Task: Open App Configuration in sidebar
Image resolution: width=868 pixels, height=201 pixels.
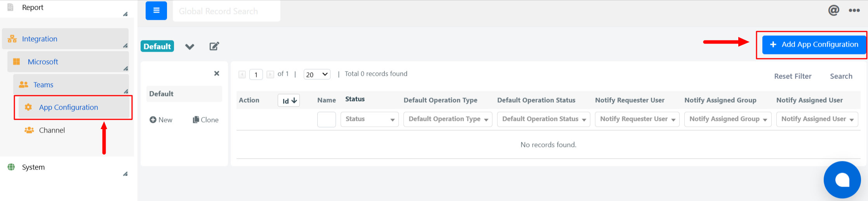Action: pyautogui.click(x=74, y=107)
